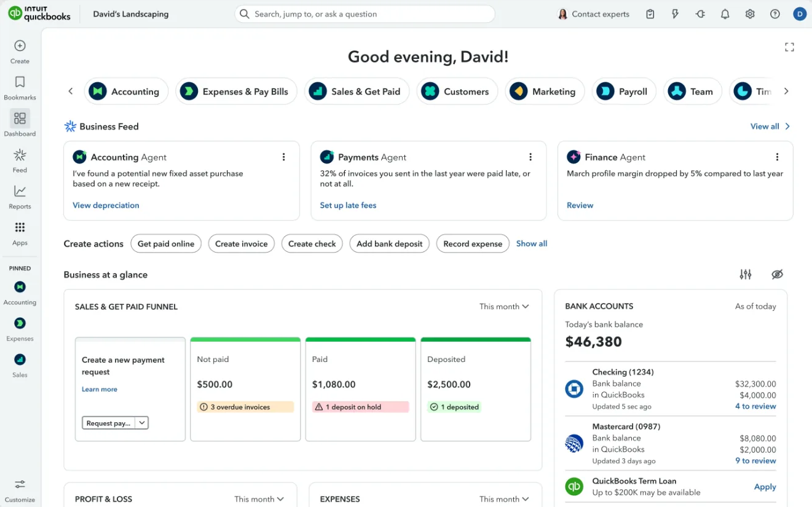812x507 pixels.
Task: Click the Customize sliders icon
Action: 20,484
